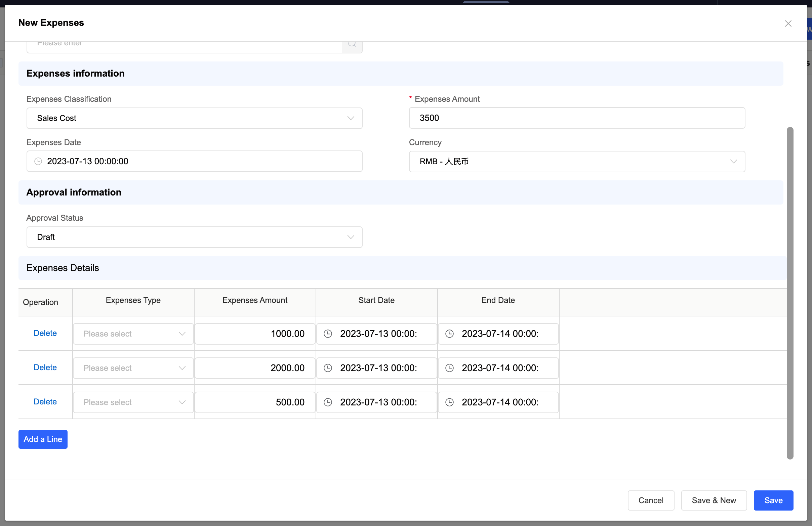This screenshot has height=526, width=812.
Task: Click clock icon in third row End Date
Action: coord(449,402)
